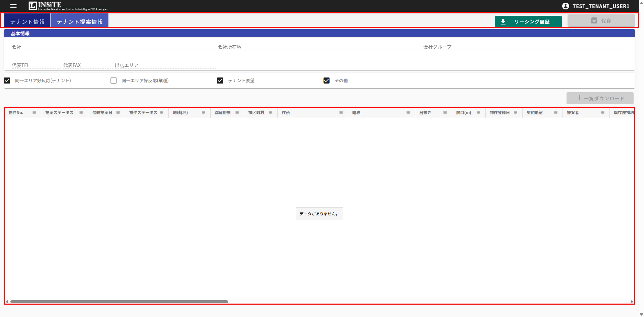Open column menu for 略称
This screenshot has width=644, height=317.
click(x=408, y=113)
